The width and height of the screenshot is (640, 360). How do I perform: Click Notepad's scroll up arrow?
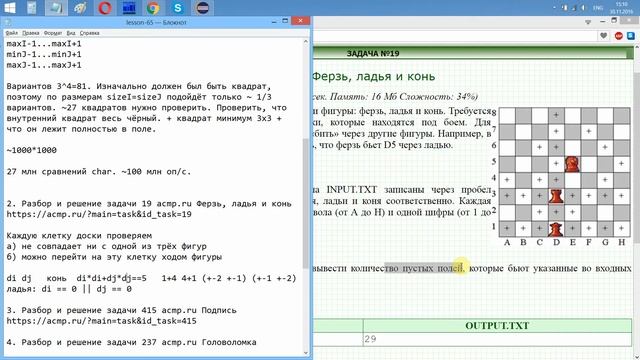pos(306,42)
